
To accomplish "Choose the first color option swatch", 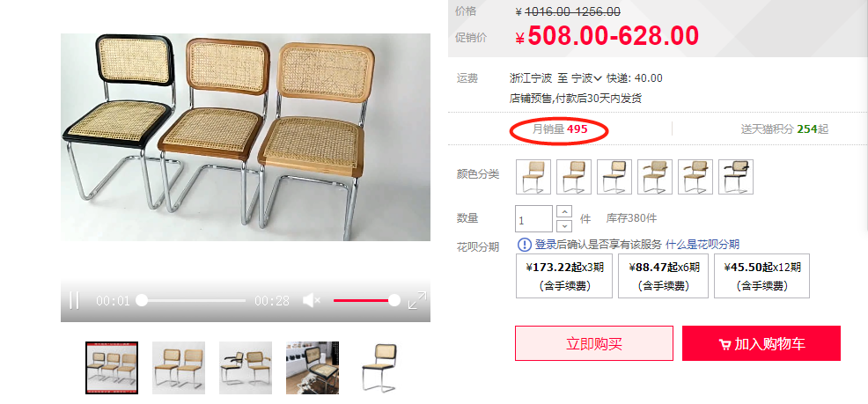I will point(533,177).
